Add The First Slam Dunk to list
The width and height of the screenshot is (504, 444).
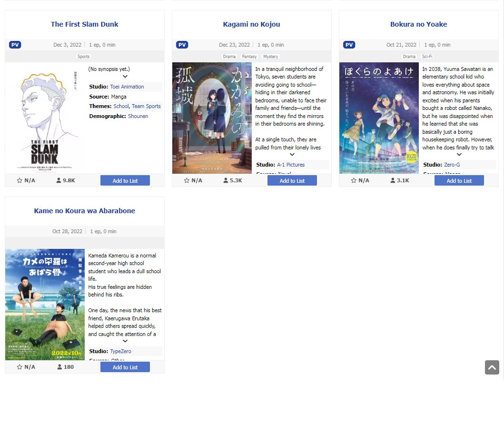(125, 181)
